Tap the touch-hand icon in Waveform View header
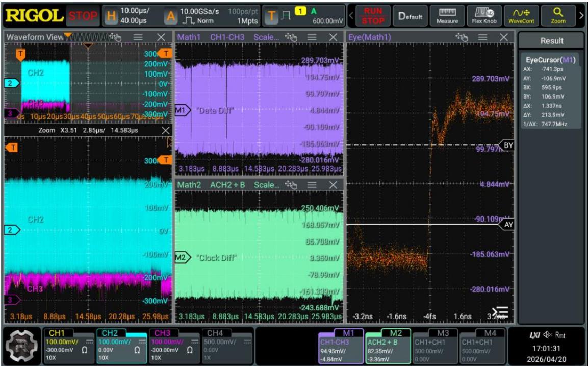This screenshot has width=588, height=366. tap(115, 37)
